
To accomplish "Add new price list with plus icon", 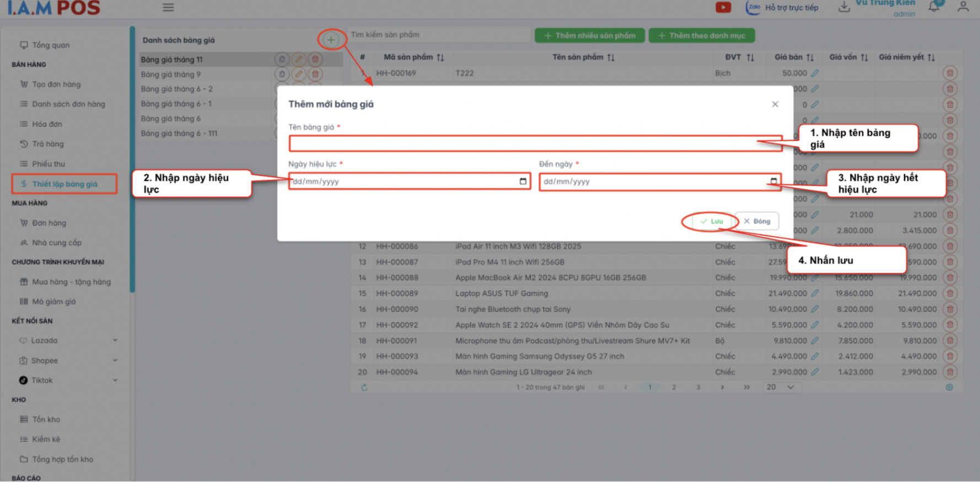I will coord(331,40).
